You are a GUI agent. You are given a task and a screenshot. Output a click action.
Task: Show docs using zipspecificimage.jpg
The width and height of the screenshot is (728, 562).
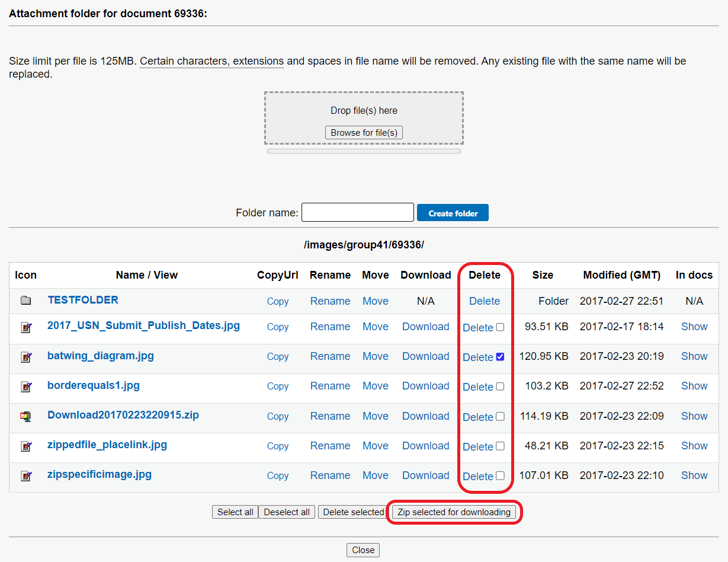694,475
